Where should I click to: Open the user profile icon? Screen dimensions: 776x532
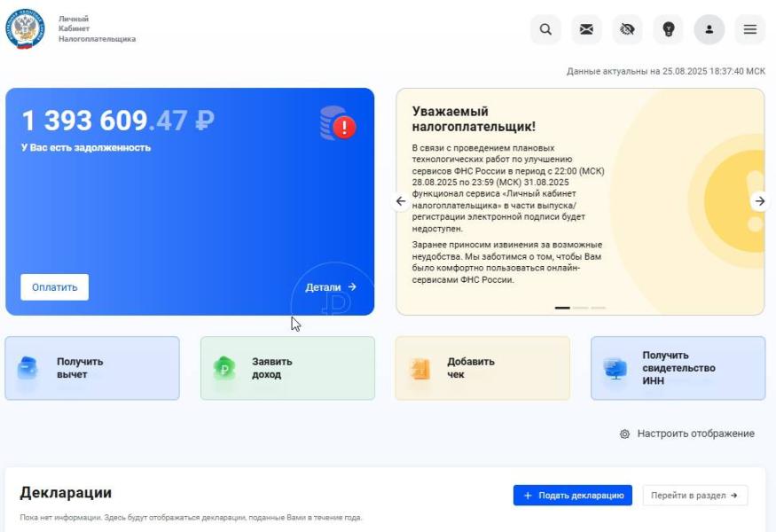tap(709, 29)
